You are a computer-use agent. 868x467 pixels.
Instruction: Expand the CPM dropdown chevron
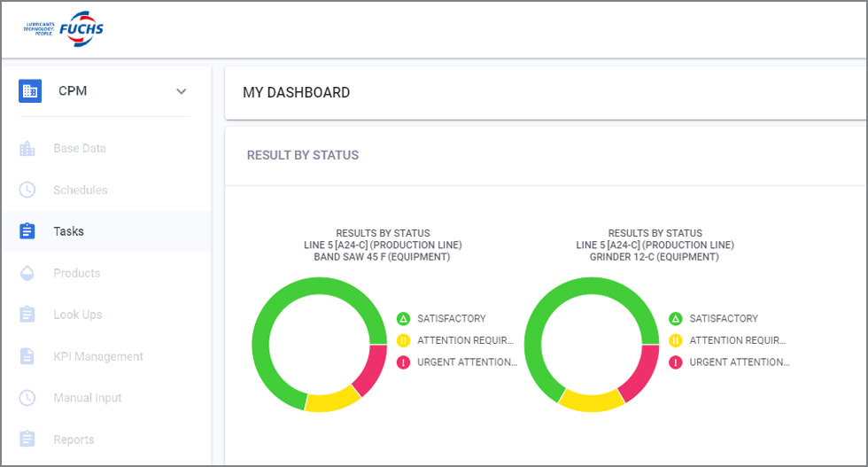click(x=182, y=91)
